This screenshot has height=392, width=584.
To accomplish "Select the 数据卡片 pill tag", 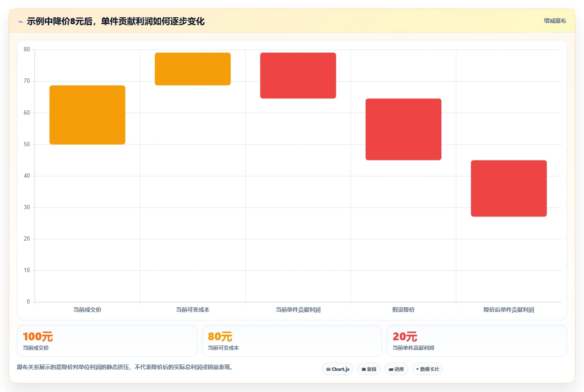I will pyautogui.click(x=427, y=369).
